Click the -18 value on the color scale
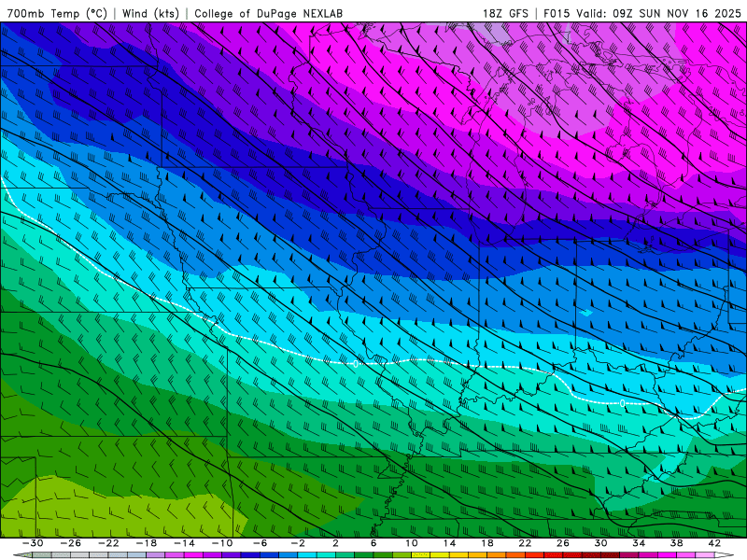The image size is (747, 560). pos(147,543)
